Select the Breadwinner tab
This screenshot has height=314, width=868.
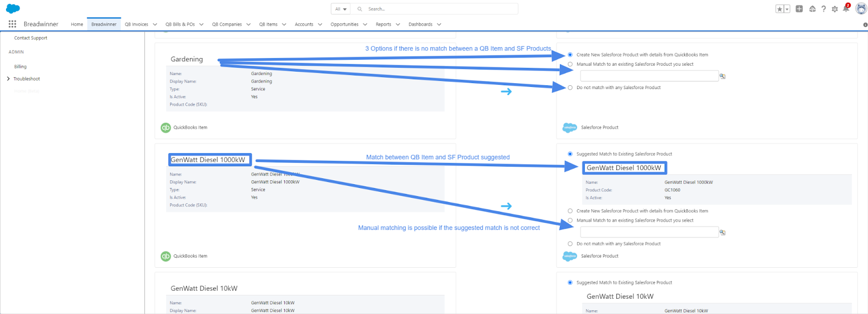(104, 24)
